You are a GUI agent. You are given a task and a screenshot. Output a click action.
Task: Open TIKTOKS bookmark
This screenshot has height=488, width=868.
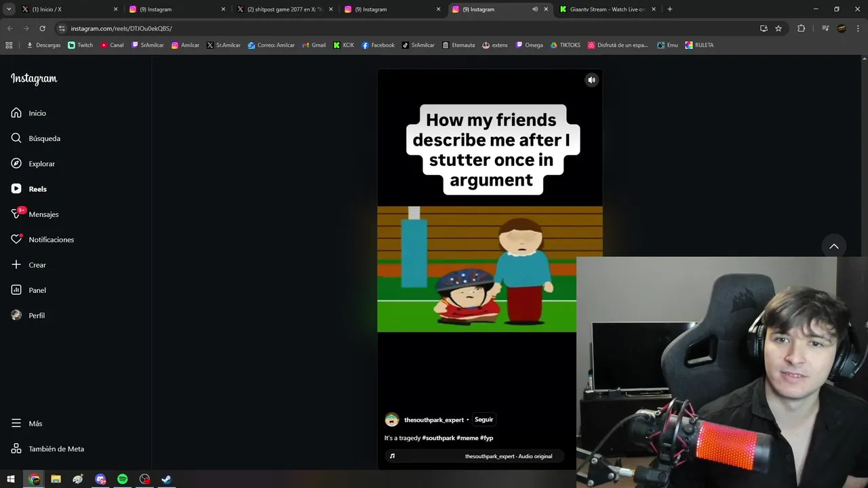tap(565, 45)
